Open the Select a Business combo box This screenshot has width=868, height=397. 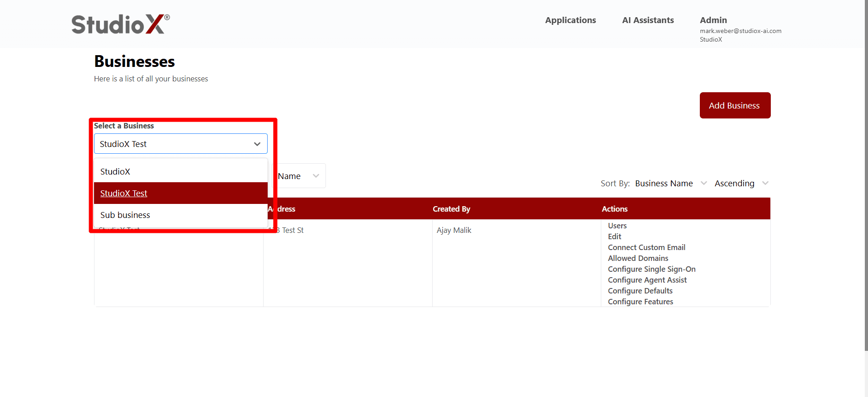(x=181, y=144)
